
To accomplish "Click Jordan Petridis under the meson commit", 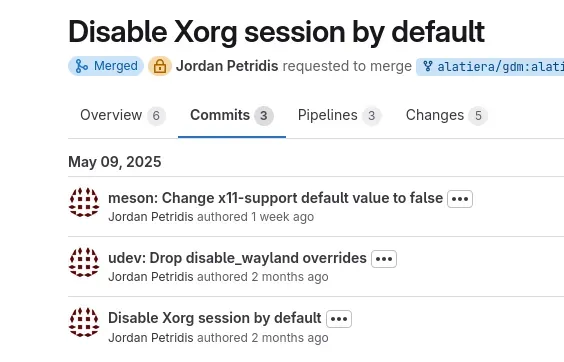I will (x=151, y=217).
